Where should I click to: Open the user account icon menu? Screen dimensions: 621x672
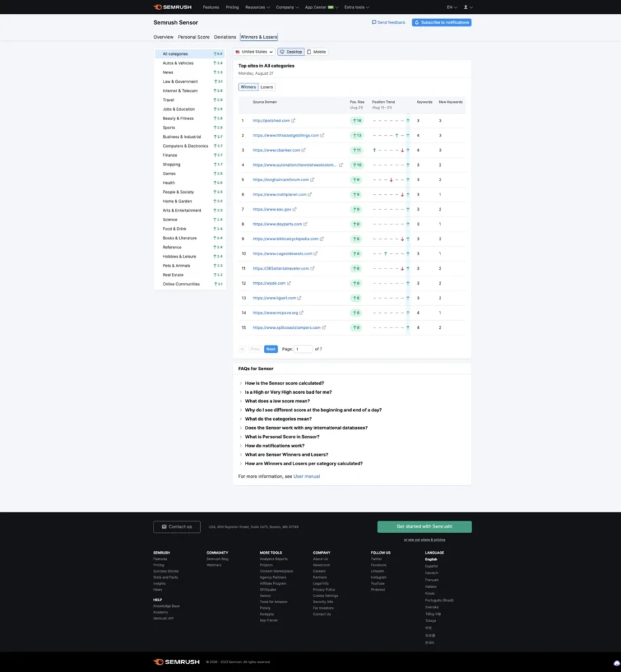pos(468,7)
